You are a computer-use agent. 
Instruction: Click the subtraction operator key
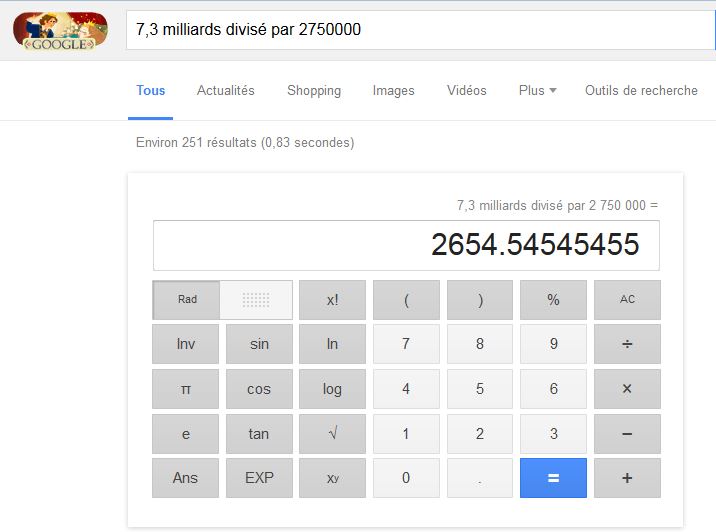tap(627, 434)
